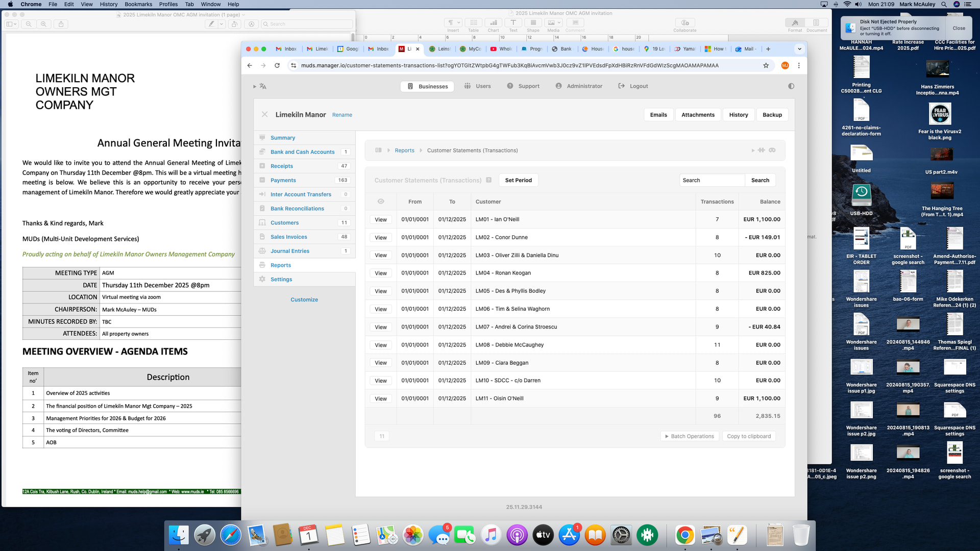Click the Set Period button
This screenshot has width=980, height=551.
518,180
